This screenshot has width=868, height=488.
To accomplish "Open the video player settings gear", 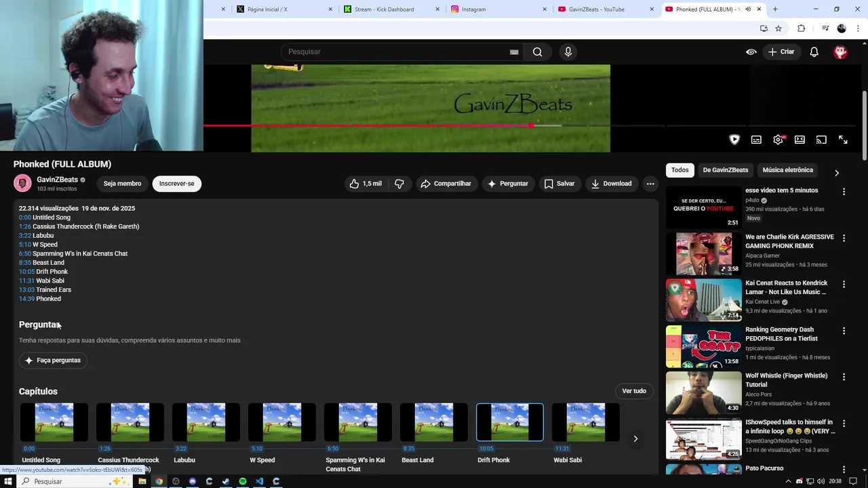I will click(x=778, y=140).
